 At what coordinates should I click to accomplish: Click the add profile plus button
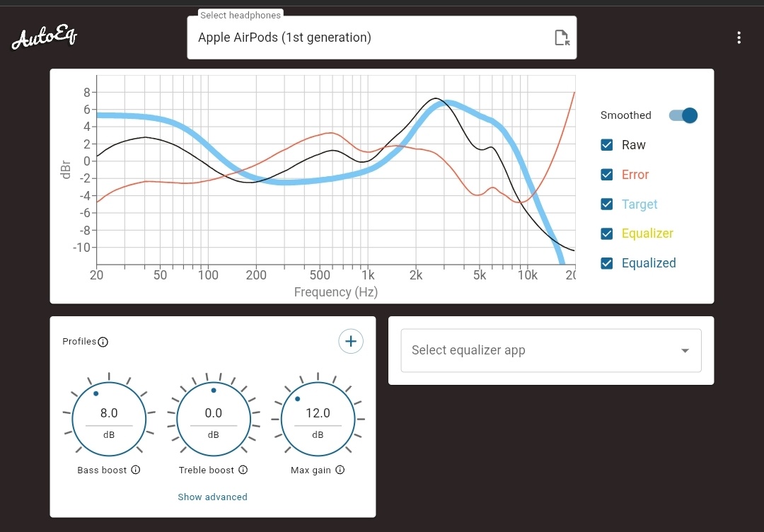[x=351, y=342]
